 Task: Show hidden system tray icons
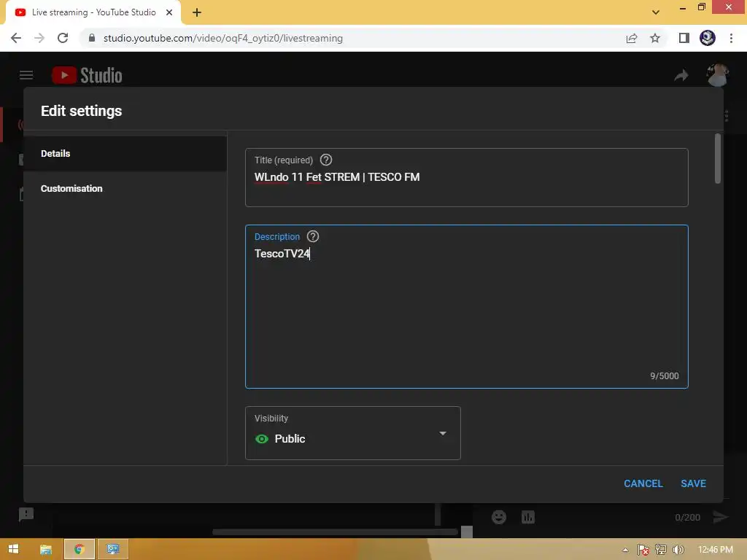[x=625, y=550]
